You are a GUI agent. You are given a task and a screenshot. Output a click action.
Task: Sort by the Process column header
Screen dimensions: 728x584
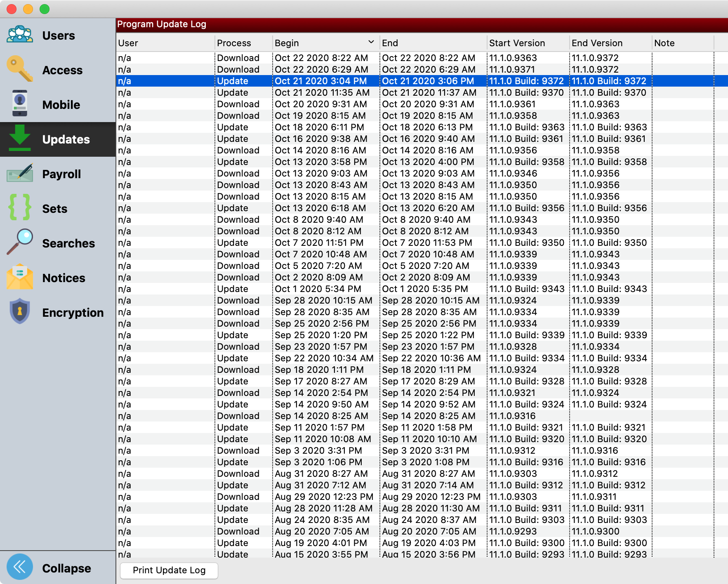tap(234, 43)
